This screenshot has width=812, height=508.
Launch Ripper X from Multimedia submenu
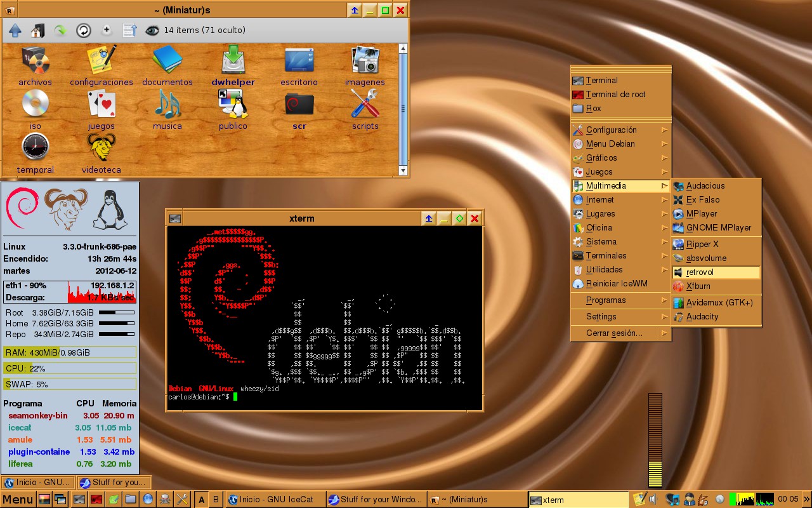(716, 244)
